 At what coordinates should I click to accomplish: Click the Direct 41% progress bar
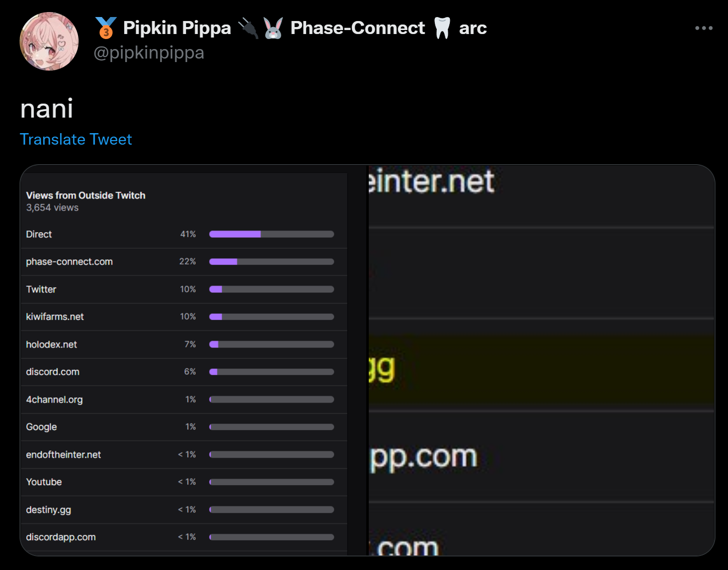[x=271, y=234]
